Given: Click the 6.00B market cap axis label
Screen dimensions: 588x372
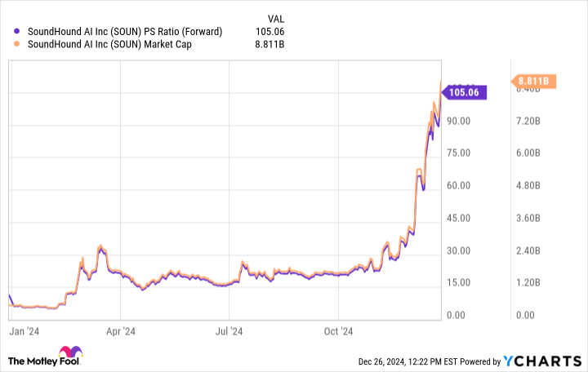Looking at the screenshot, I should pyautogui.click(x=528, y=153).
